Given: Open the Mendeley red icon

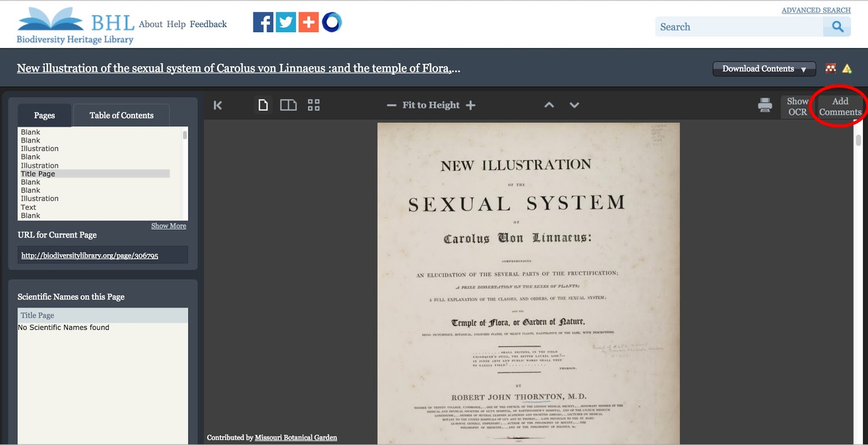Looking at the screenshot, I should tap(831, 68).
